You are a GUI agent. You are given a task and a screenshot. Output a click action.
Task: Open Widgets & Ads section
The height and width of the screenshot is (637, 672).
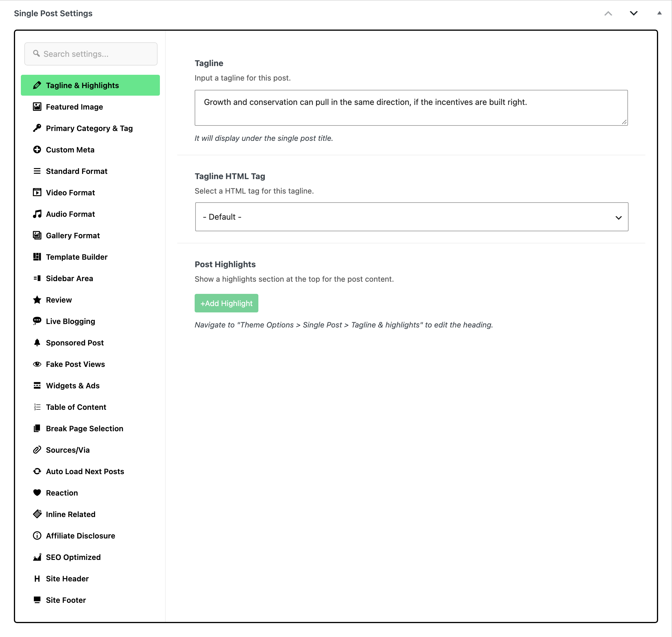[x=90, y=386]
